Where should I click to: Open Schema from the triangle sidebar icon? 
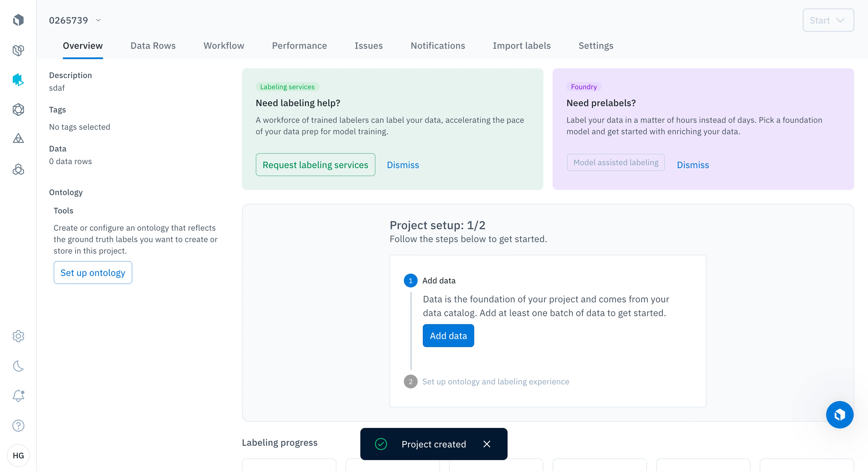point(18,138)
